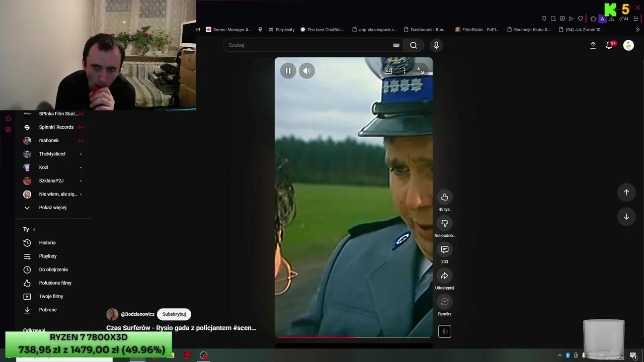The image size is (644, 362).
Task: Open the @Bodzianowicz channel avatar
Action: [112, 314]
